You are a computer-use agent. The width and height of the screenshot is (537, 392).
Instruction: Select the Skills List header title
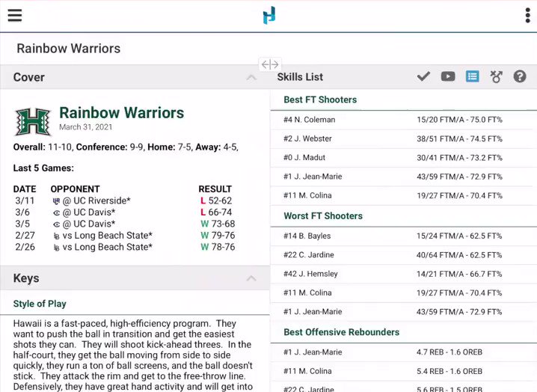point(300,77)
